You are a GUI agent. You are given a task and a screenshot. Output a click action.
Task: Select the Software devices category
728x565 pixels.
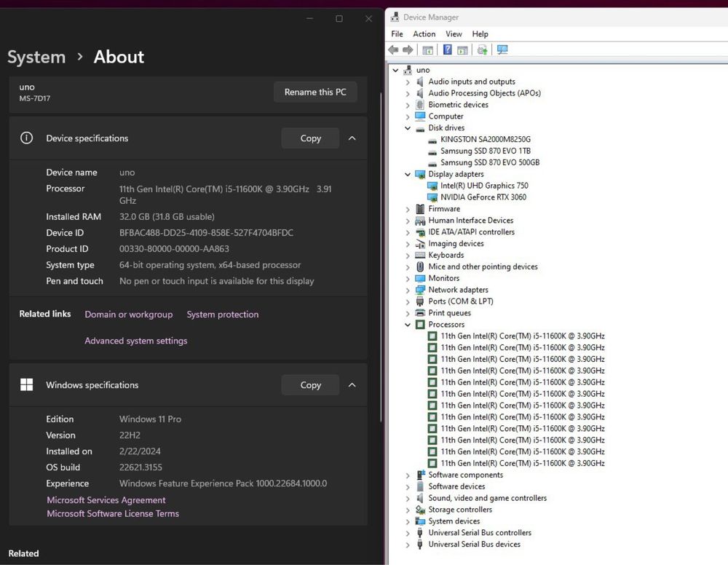pyautogui.click(x=456, y=486)
